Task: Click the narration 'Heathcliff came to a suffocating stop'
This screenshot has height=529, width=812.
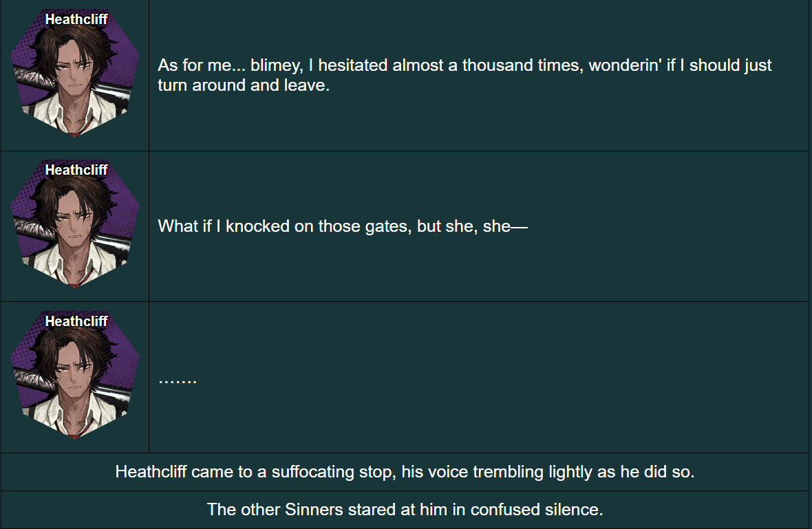Action: (405, 472)
